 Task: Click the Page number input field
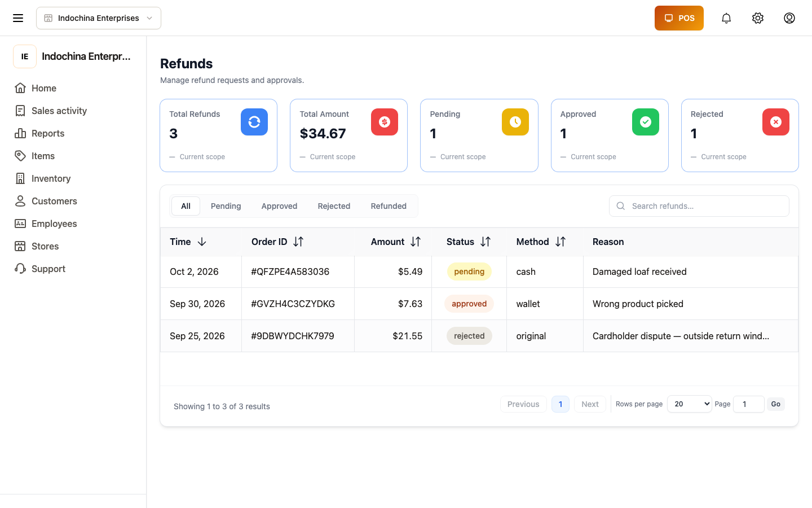click(x=749, y=404)
